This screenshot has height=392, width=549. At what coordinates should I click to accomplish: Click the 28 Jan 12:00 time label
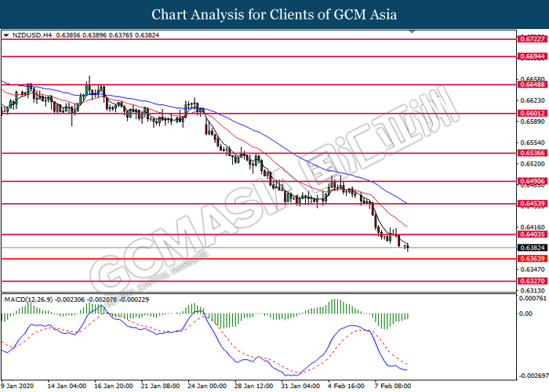tap(254, 386)
